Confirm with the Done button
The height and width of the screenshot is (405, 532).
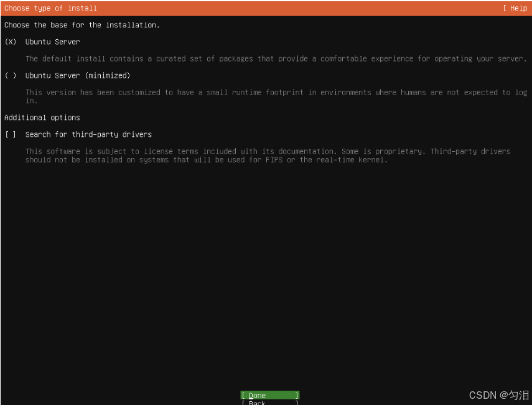tap(269, 395)
